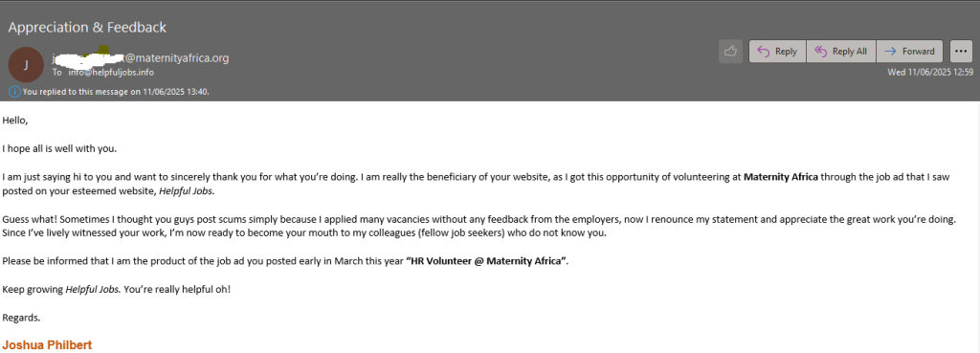The image size is (980, 353).
Task: Click the subject line Appreciation & Feedback
Action: click(x=87, y=28)
